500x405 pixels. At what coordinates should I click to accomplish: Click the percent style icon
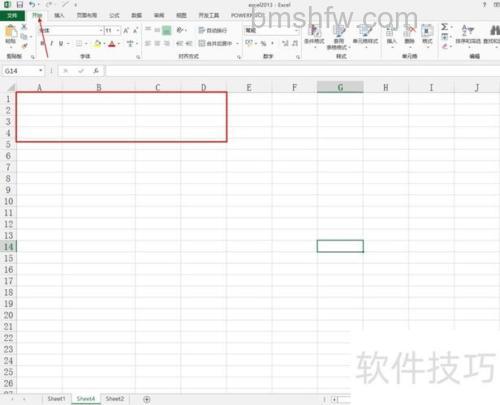(x=263, y=43)
